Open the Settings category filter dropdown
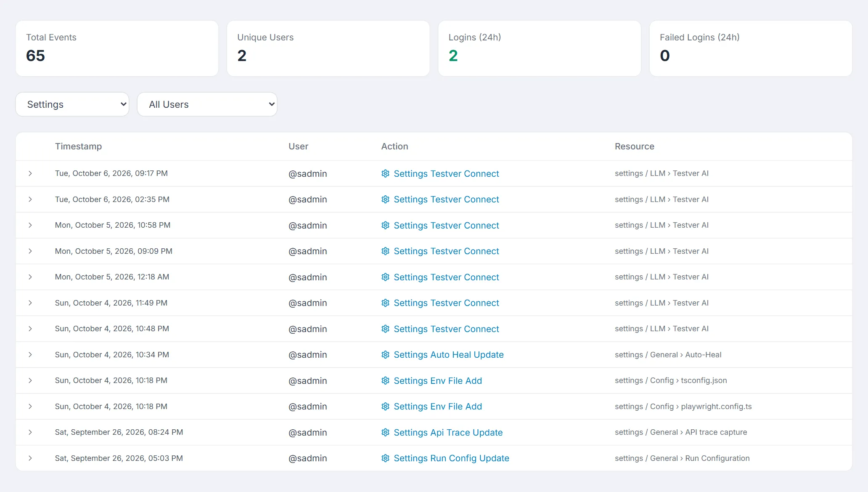Image resolution: width=868 pixels, height=492 pixels. coord(72,104)
